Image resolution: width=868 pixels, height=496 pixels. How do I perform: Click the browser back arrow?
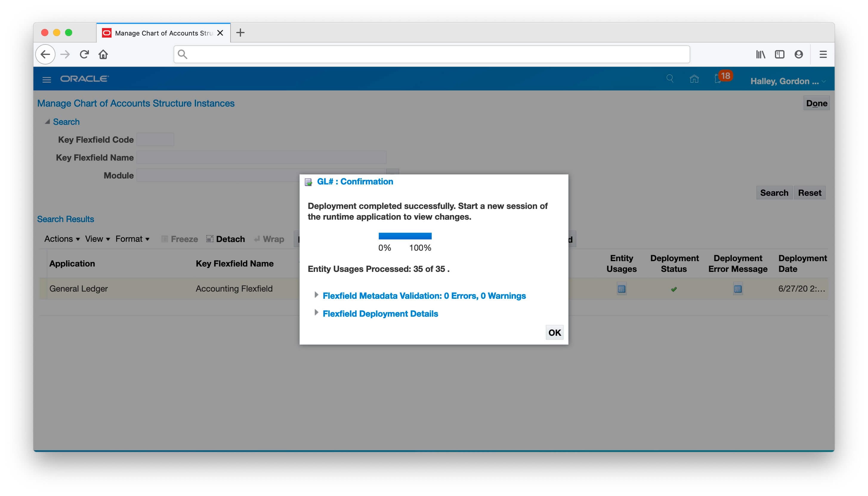coord(45,55)
